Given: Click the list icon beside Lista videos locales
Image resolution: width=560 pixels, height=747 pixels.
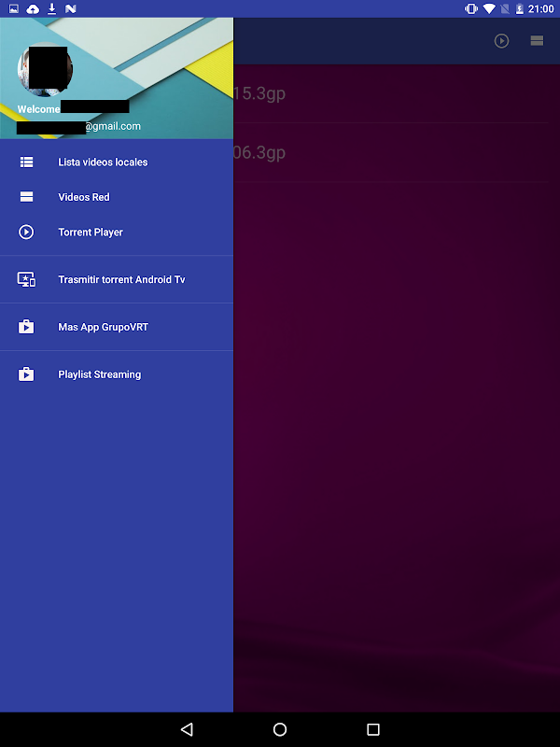Looking at the screenshot, I should tap(26, 162).
